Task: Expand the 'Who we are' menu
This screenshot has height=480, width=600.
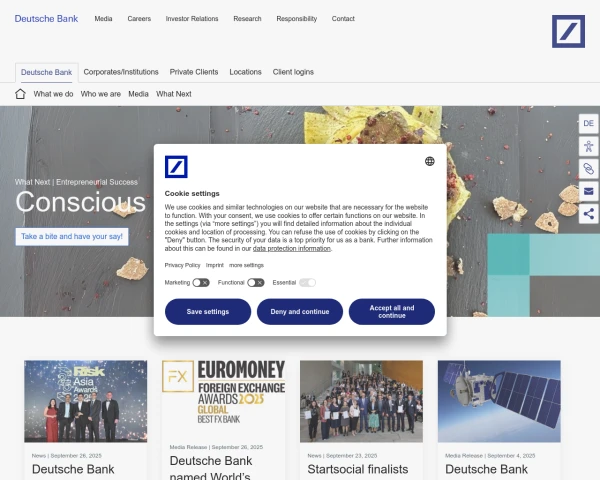Action: tap(101, 94)
